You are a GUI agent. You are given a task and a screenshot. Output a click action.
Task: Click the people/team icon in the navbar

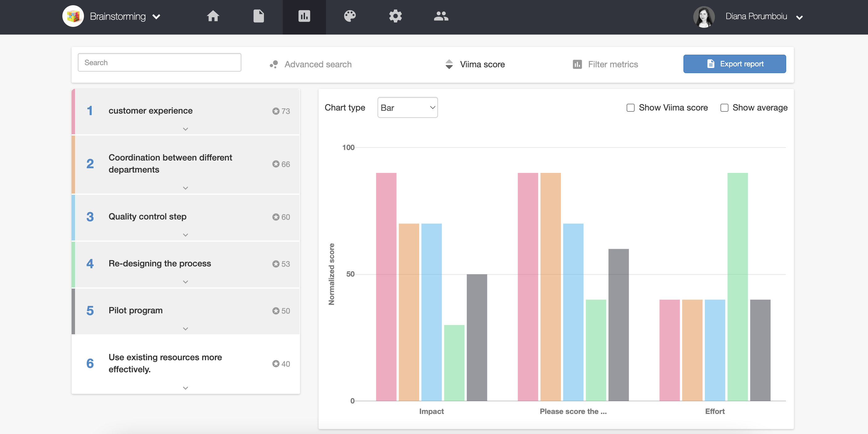click(441, 15)
